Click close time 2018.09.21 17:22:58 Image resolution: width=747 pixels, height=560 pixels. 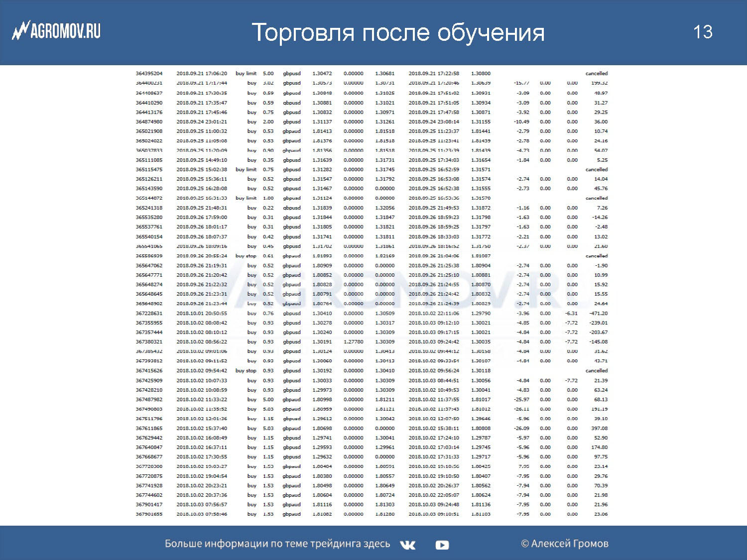click(434, 73)
